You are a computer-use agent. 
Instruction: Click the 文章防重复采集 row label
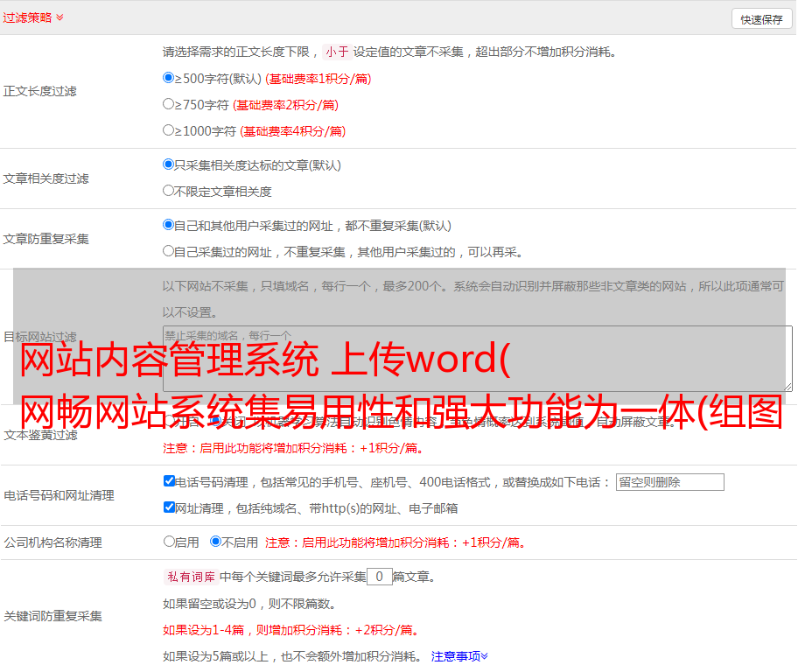(x=45, y=239)
